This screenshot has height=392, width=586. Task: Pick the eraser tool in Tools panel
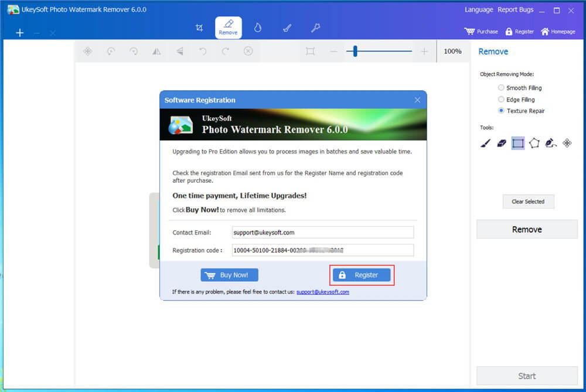501,143
